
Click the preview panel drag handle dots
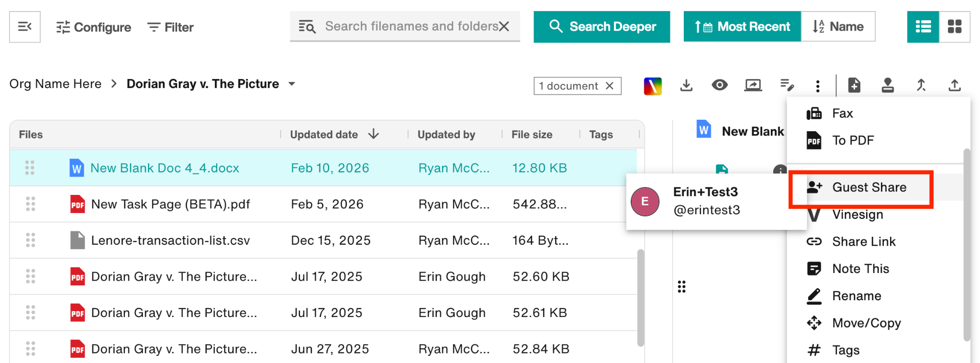[x=682, y=287]
